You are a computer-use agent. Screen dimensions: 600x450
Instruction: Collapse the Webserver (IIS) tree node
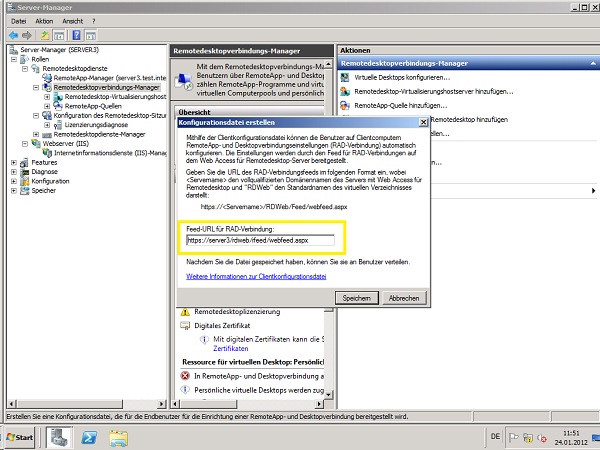(25, 144)
